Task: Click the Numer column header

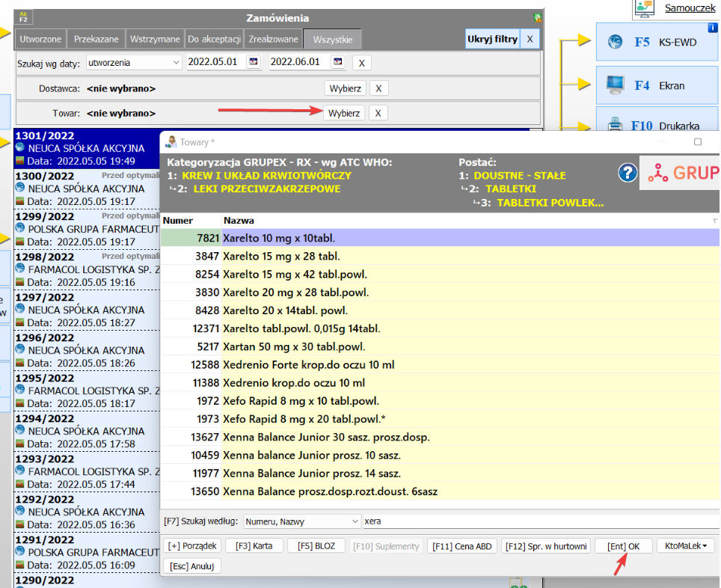Action: click(191, 221)
